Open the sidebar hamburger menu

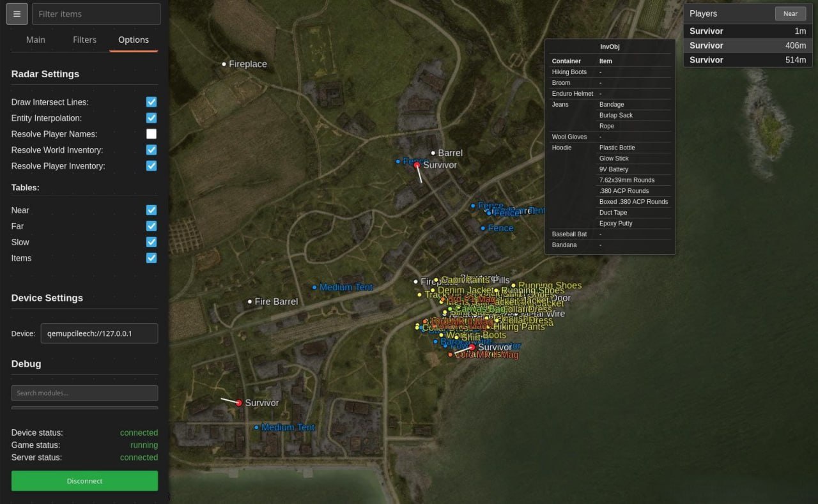pyautogui.click(x=17, y=13)
